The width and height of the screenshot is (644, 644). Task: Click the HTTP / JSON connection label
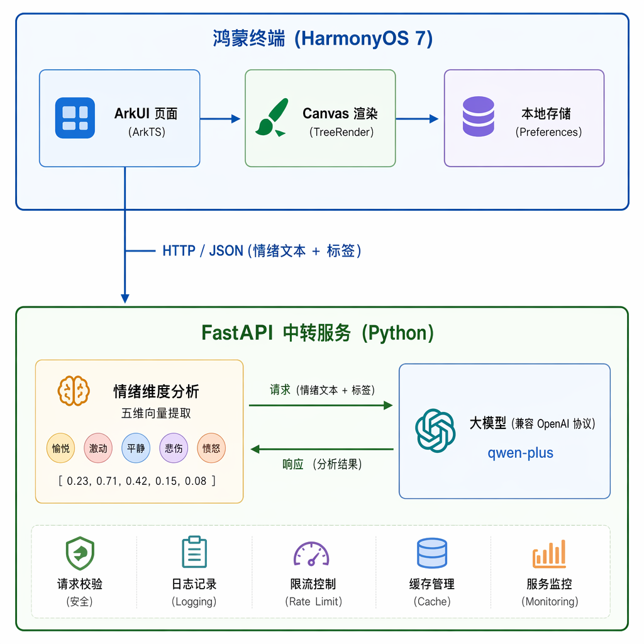click(262, 250)
